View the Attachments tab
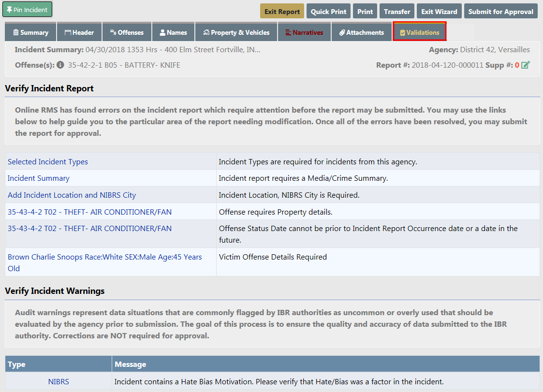Screen dimensions: 543x392 (361, 32)
